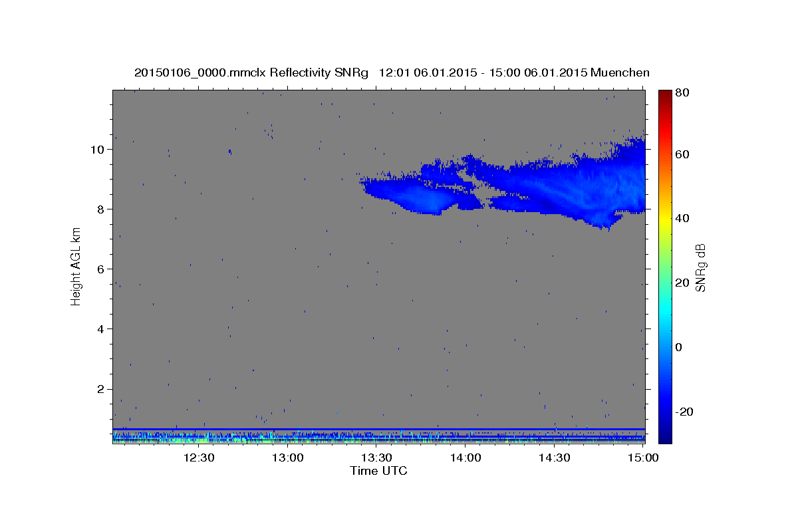Select the 14:00 time axis label

pos(465,458)
